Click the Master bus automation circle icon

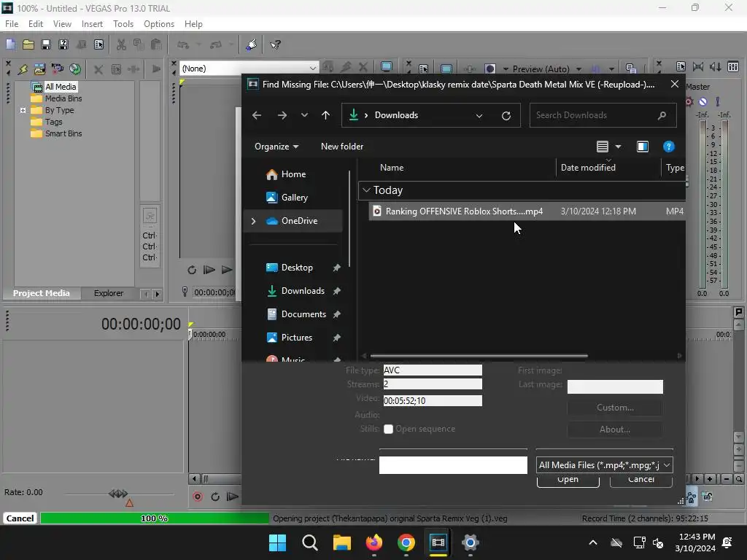(703, 101)
